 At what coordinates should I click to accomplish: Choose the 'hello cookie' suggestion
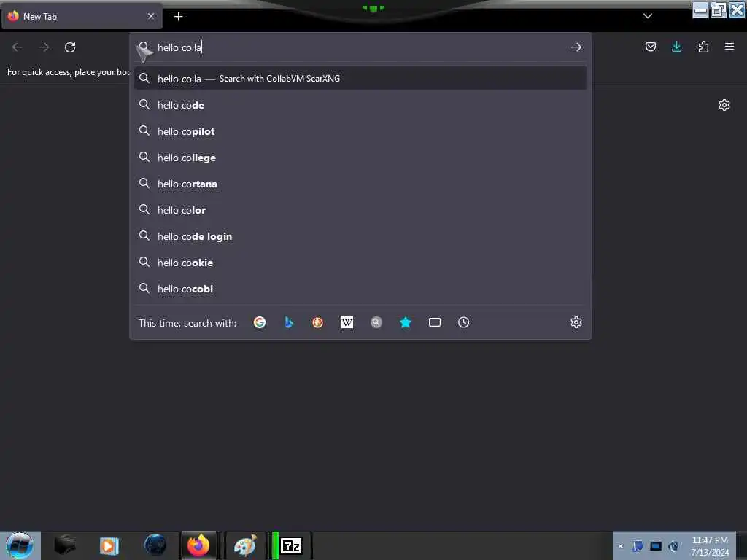[x=360, y=262]
